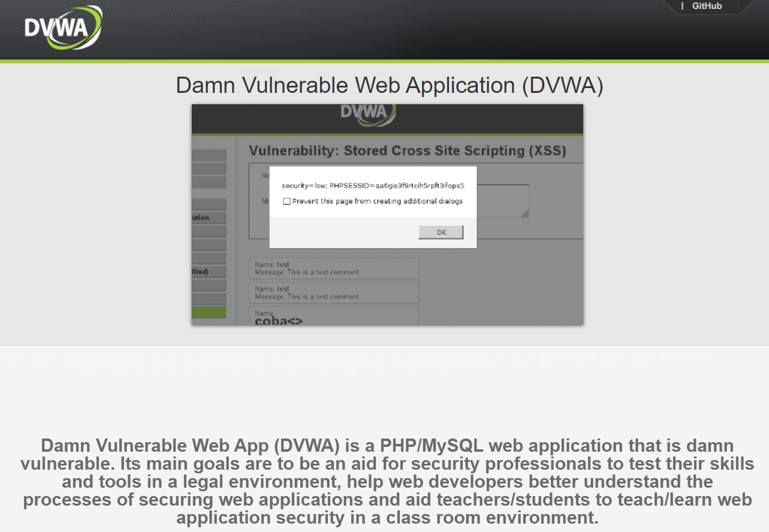Click the session cookie text in the dialog

click(x=373, y=185)
